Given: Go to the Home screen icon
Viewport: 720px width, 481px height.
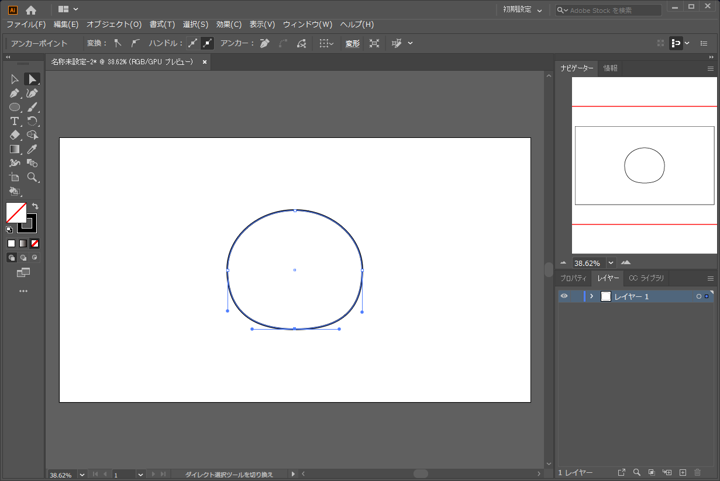Looking at the screenshot, I should (31, 10).
